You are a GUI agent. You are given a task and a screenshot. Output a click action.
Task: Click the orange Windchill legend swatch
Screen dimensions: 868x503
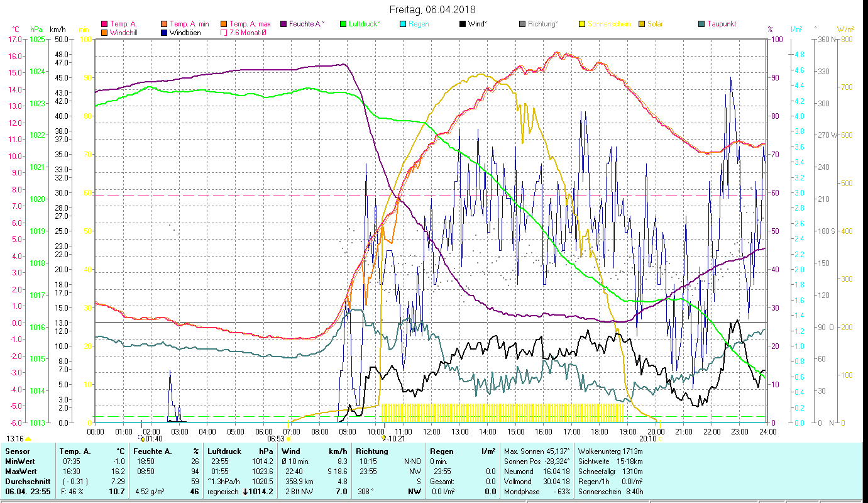(104, 32)
